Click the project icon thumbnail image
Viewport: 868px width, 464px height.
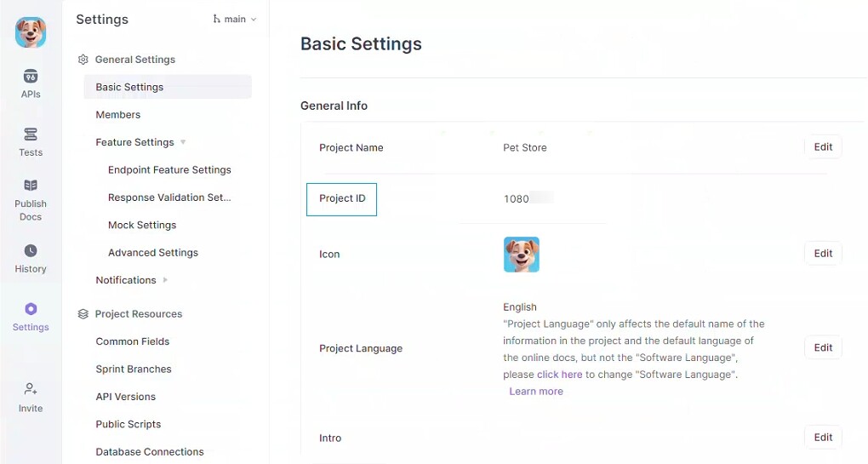click(x=521, y=255)
